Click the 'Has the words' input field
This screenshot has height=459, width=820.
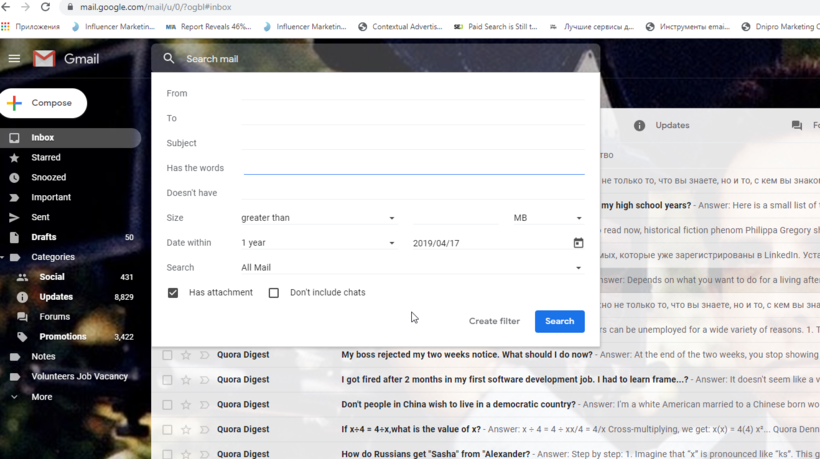click(x=413, y=168)
